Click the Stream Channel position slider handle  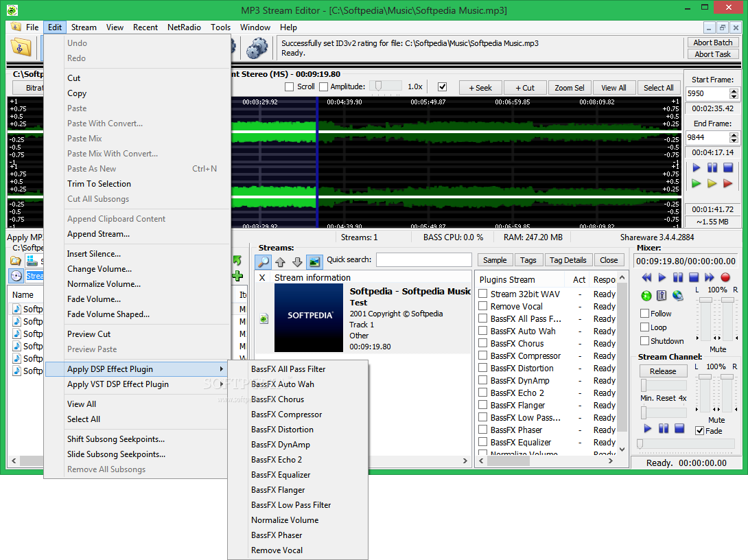coord(640,444)
